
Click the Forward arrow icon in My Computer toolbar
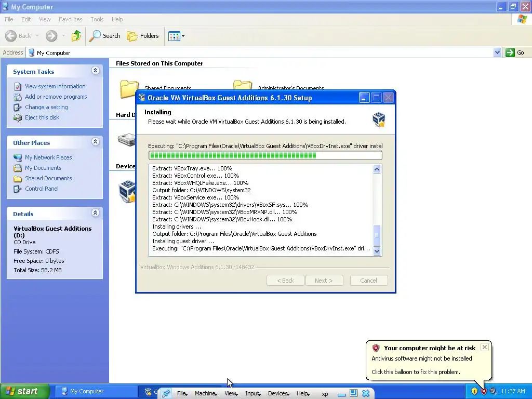tap(51, 36)
